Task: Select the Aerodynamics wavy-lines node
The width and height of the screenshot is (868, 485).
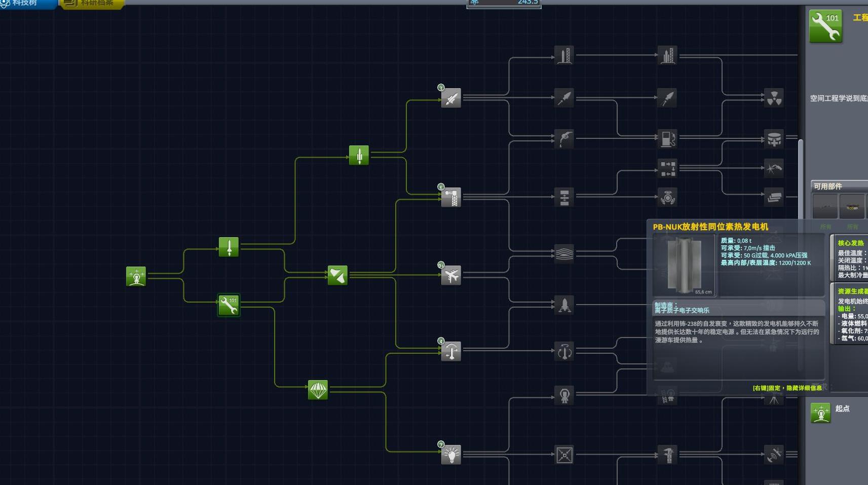Action: tap(564, 253)
